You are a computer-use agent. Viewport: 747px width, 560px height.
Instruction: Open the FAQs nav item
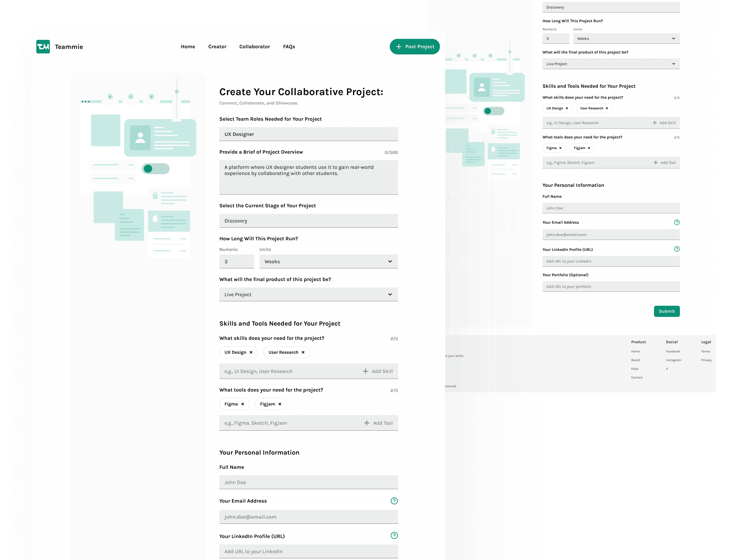289,47
